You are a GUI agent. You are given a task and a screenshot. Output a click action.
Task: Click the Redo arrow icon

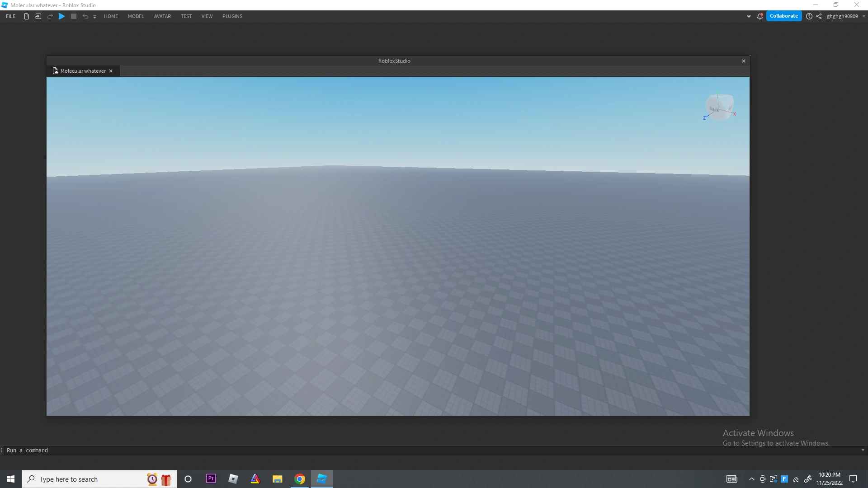50,16
